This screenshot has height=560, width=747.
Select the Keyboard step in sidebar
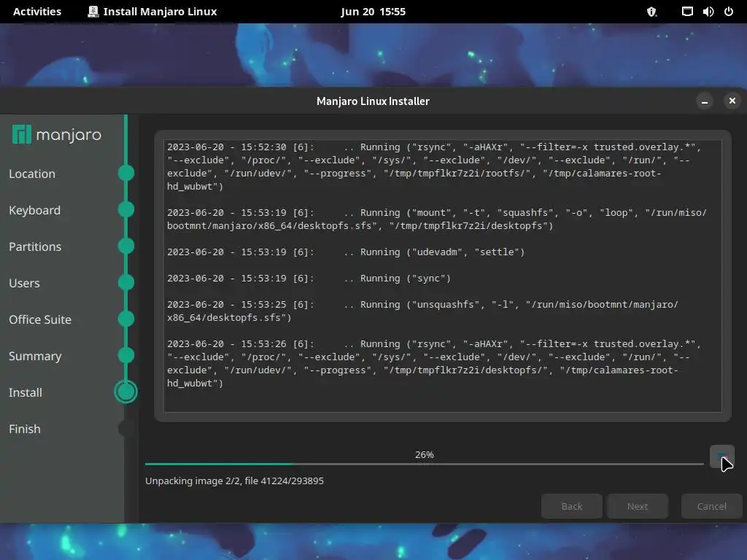tap(35, 210)
